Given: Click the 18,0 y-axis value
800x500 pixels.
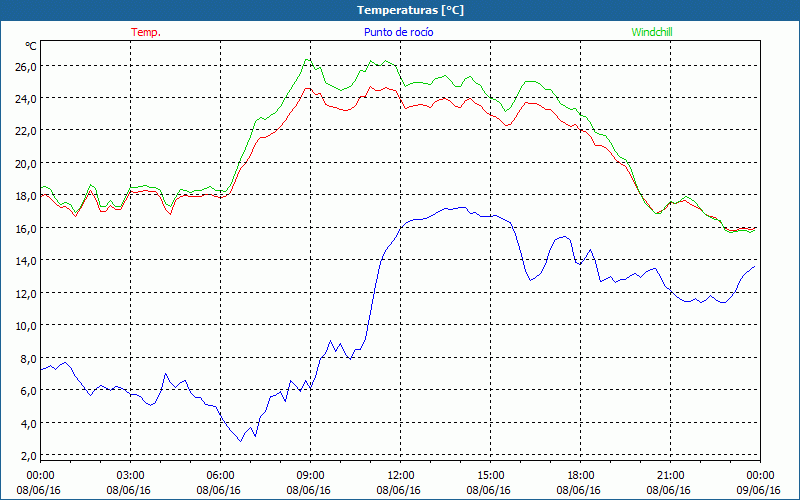Looking at the screenshot, I should (26, 196).
